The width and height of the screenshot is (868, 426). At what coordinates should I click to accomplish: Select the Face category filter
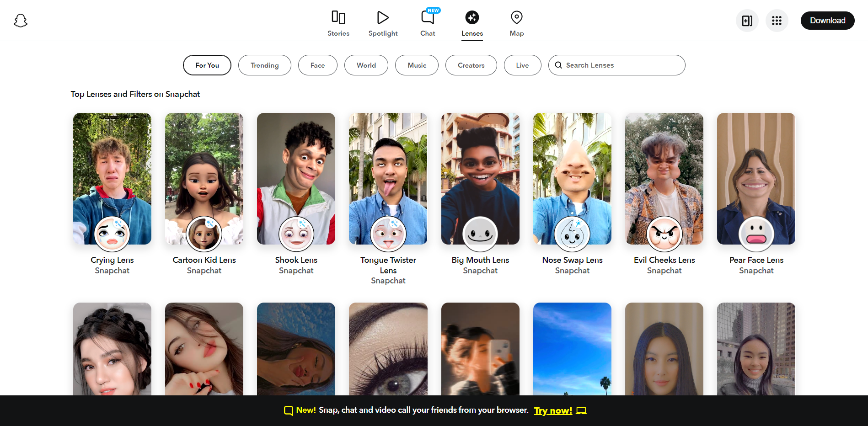tap(317, 65)
